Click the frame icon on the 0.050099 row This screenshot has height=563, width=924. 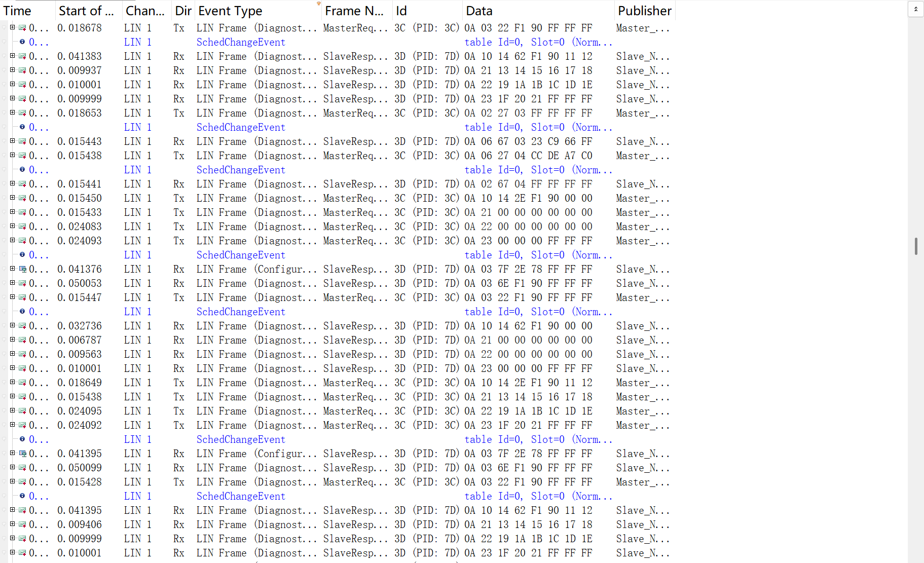[x=22, y=468]
